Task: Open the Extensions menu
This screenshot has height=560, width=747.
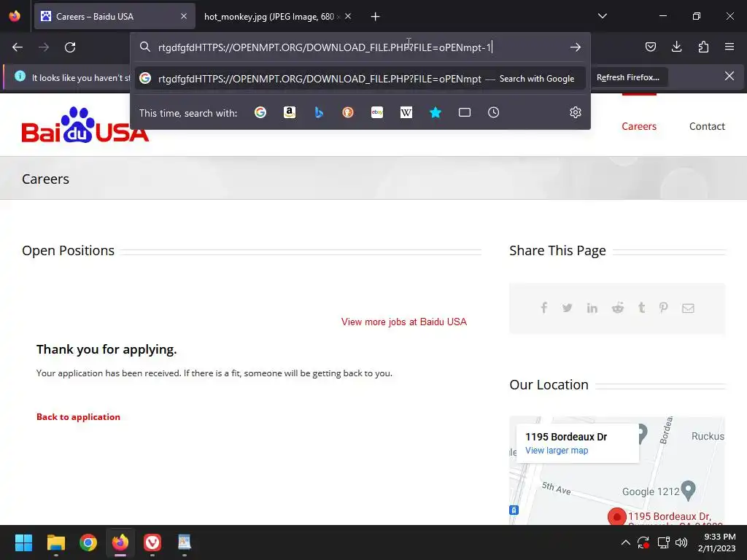Action: click(703, 47)
